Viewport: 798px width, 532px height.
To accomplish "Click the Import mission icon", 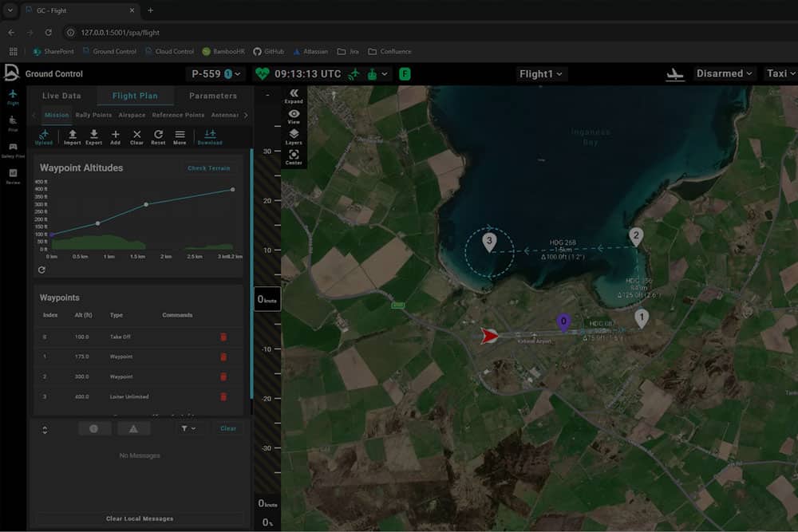I will tap(72, 135).
